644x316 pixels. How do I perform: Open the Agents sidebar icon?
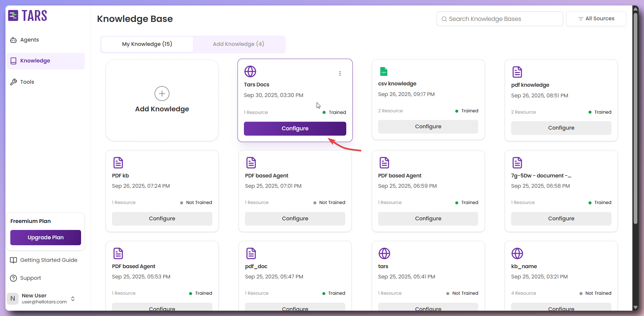coord(13,40)
